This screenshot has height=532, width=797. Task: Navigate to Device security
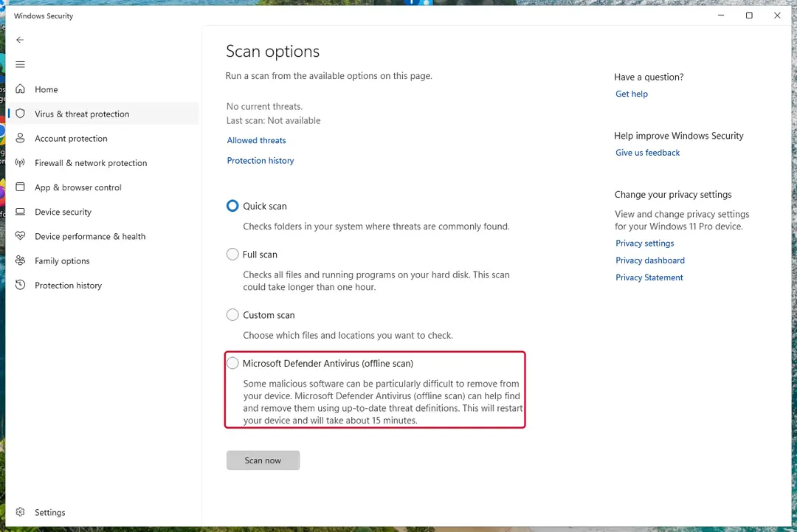point(104,211)
